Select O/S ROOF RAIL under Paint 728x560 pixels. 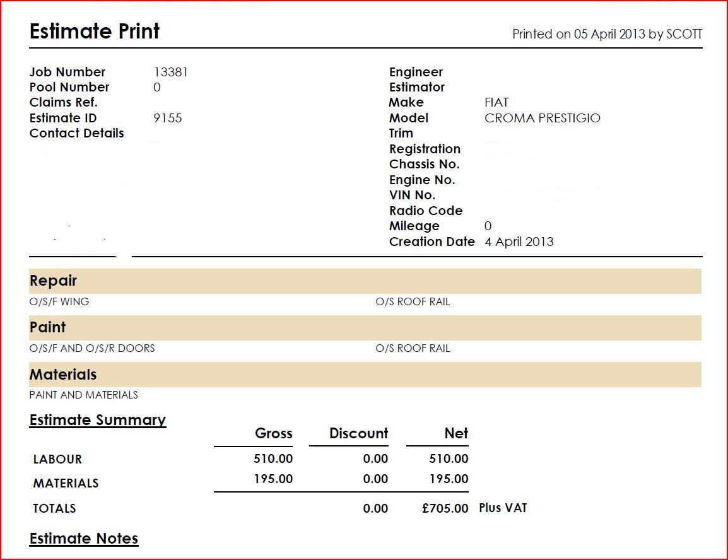tap(413, 349)
